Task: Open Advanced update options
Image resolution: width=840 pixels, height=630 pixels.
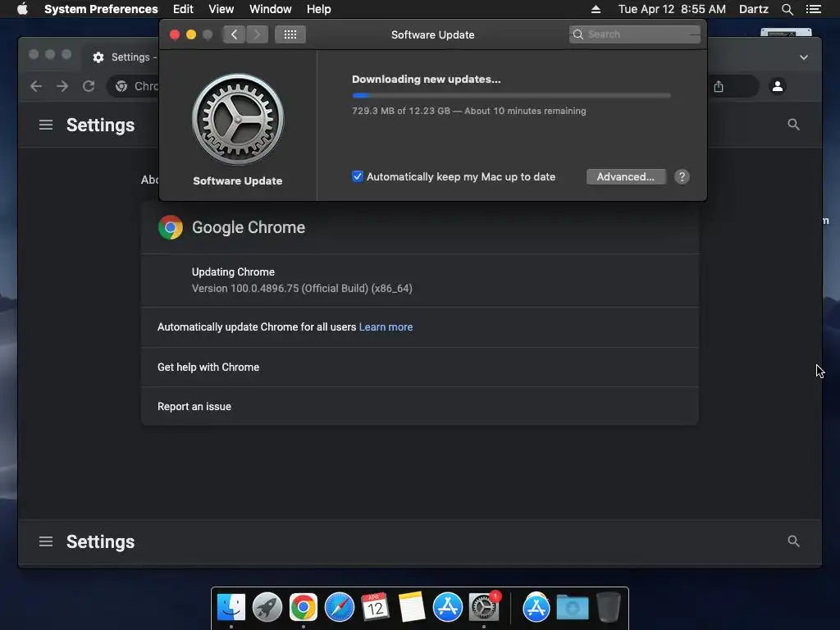Action: (x=626, y=177)
